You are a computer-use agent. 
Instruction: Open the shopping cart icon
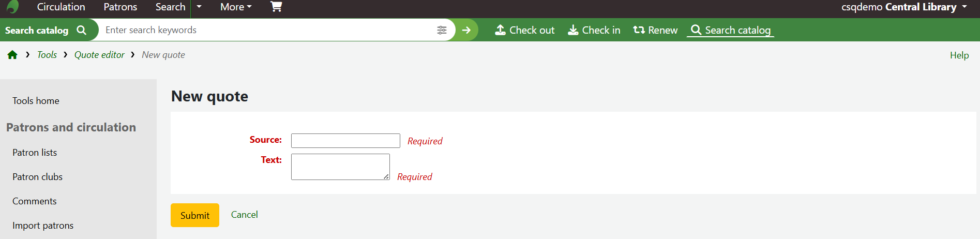(x=276, y=7)
